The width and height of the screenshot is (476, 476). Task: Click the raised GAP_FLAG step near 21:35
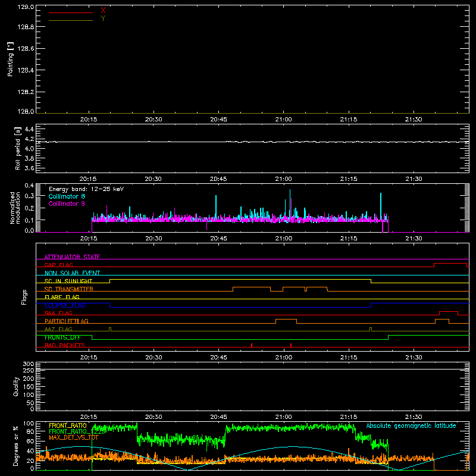[450, 264]
